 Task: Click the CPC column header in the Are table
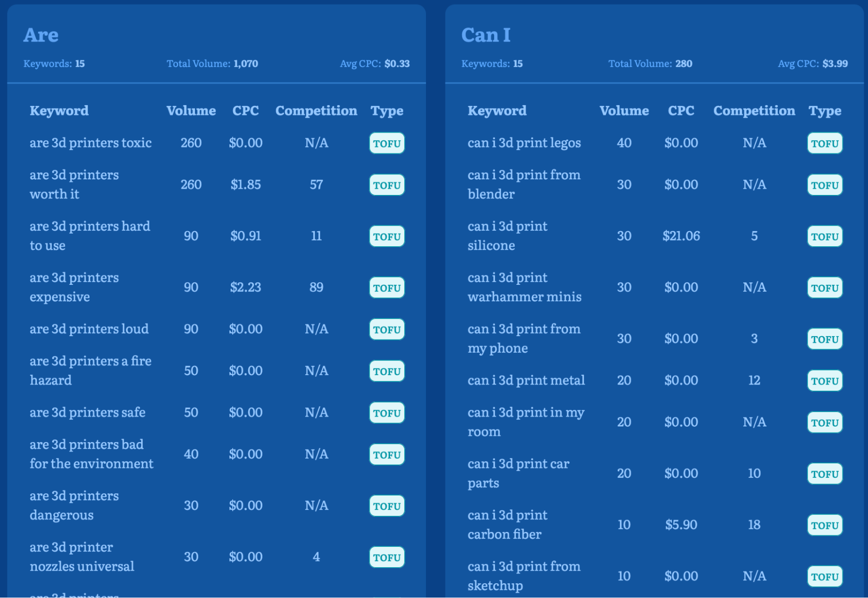(x=245, y=110)
